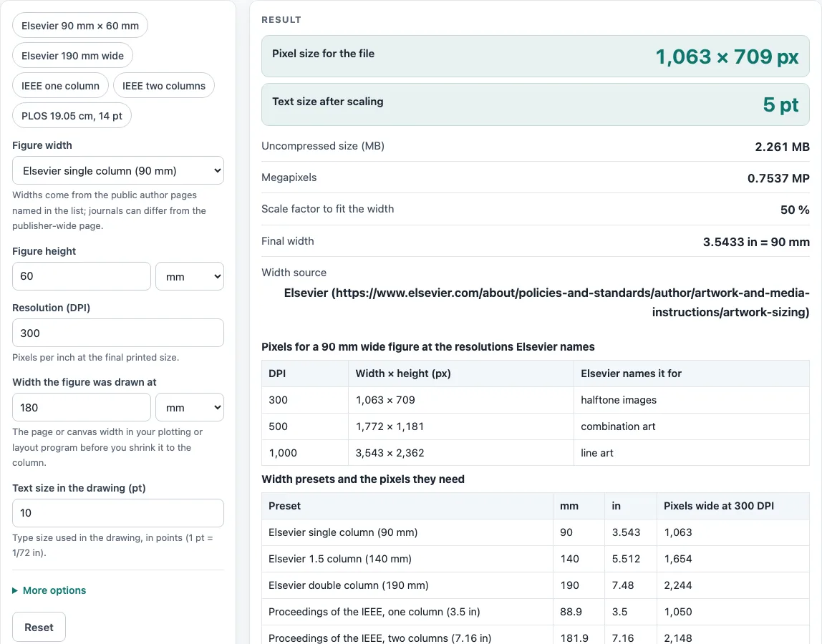The image size is (822, 644).
Task: Click the 0.7537 MP megapixels value
Action: (778, 178)
